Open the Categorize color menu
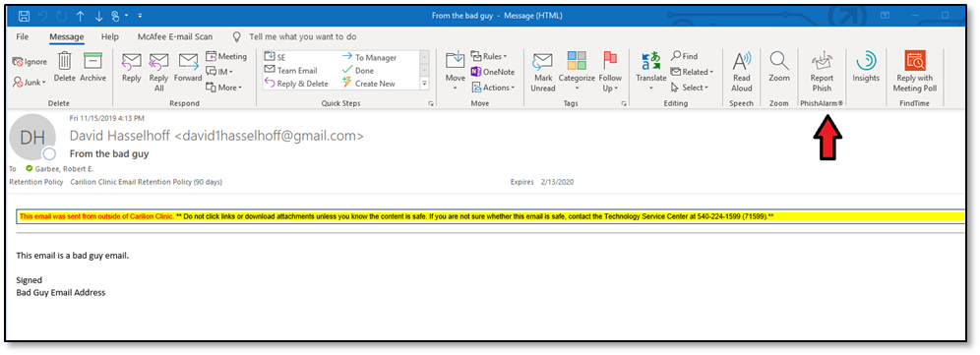Viewport: 980px width, 355px height. click(x=577, y=71)
